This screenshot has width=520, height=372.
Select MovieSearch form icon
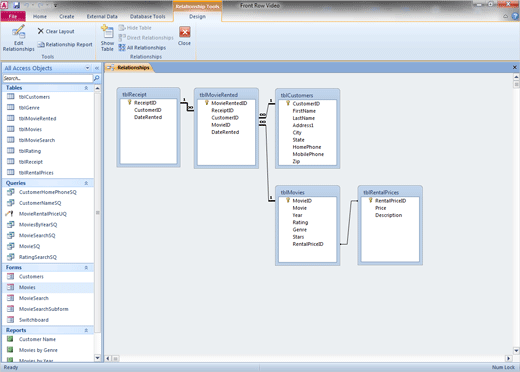pos(11,298)
